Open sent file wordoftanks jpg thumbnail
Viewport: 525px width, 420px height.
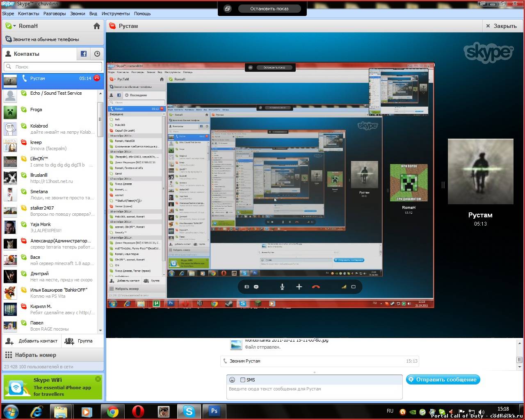click(236, 344)
